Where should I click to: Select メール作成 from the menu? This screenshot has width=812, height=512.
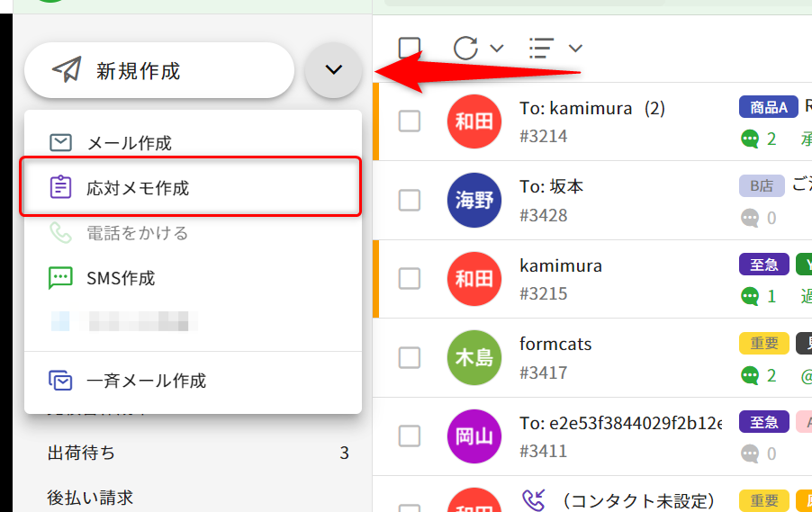(x=129, y=143)
